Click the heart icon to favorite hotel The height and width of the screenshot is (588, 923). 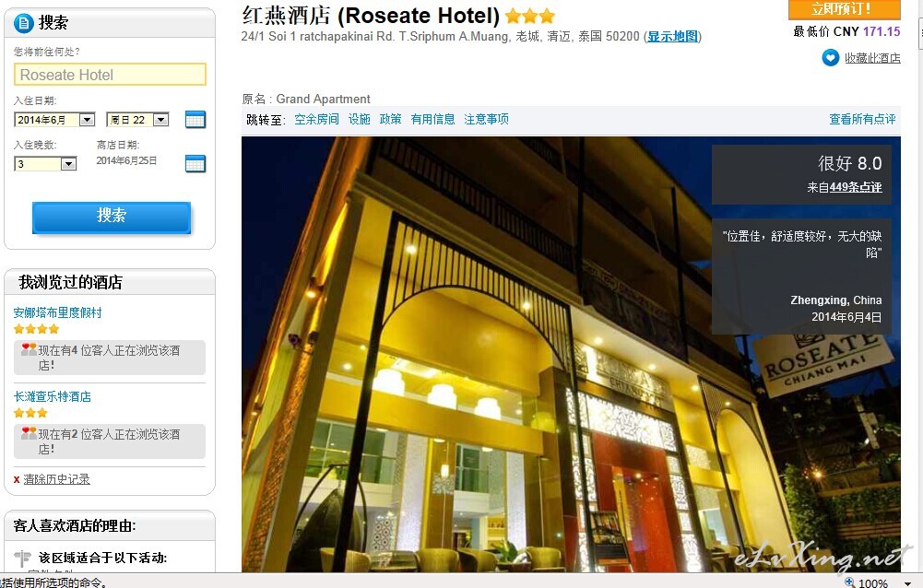pyautogui.click(x=830, y=58)
